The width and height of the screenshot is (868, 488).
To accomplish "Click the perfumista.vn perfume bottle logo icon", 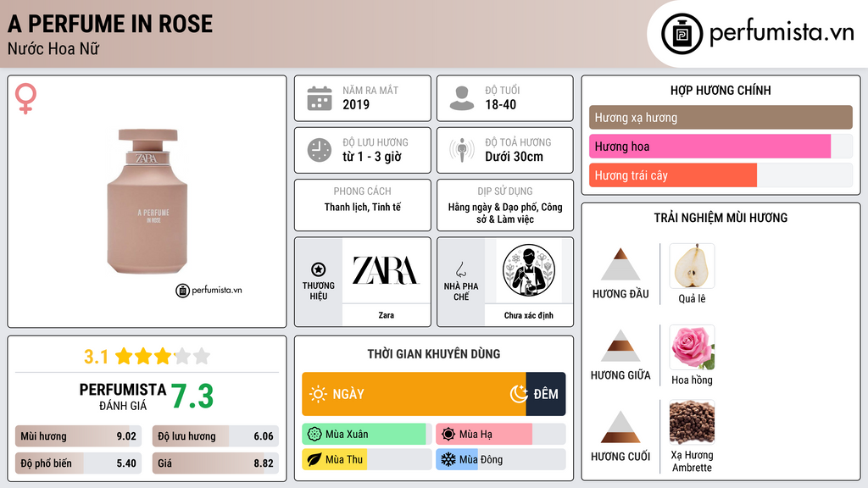I will 682,34.
